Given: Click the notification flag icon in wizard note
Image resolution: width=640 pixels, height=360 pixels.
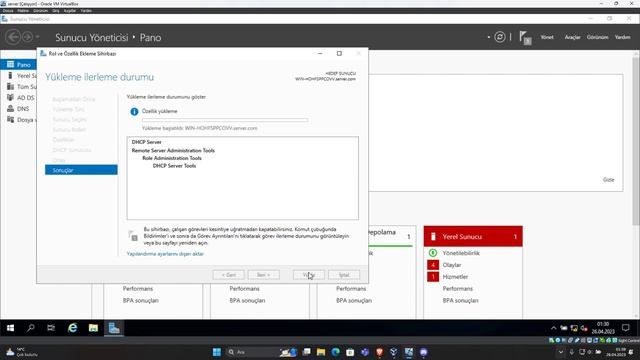Looking at the screenshot, I should 133,236.
